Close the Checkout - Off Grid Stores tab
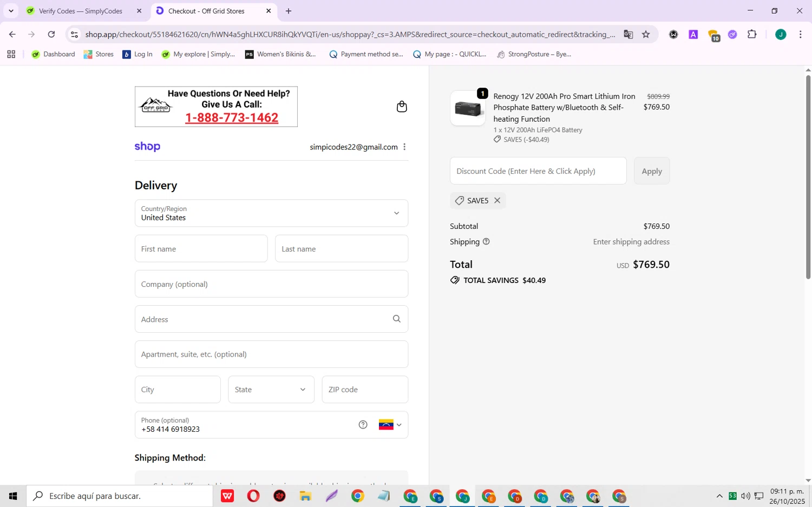 269,11
